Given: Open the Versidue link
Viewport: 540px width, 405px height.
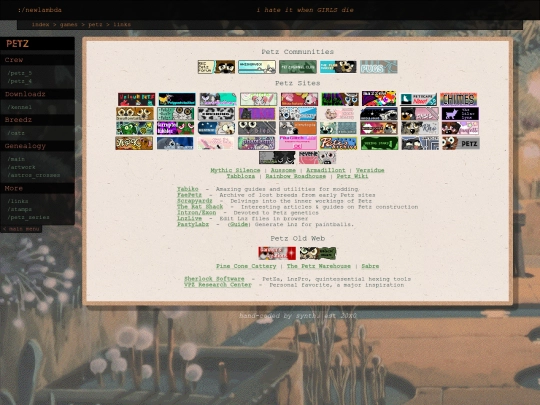Looking at the screenshot, I should pyautogui.click(x=370, y=170).
